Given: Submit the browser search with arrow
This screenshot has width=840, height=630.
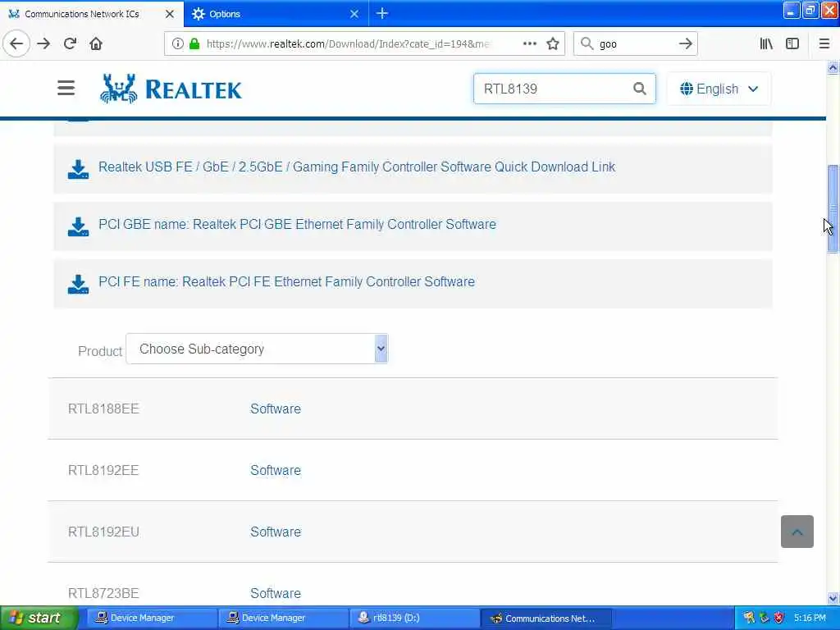Looking at the screenshot, I should click(x=685, y=43).
